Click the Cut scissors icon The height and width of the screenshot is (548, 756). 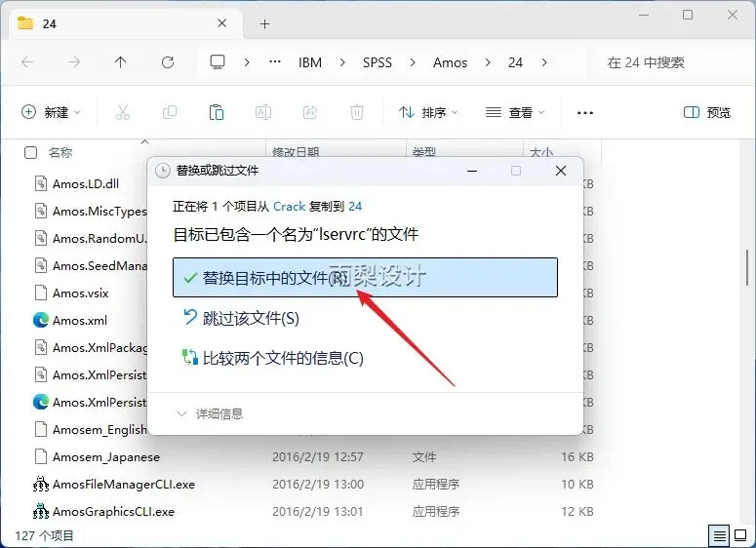pyautogui.click(x=123, y=112)
